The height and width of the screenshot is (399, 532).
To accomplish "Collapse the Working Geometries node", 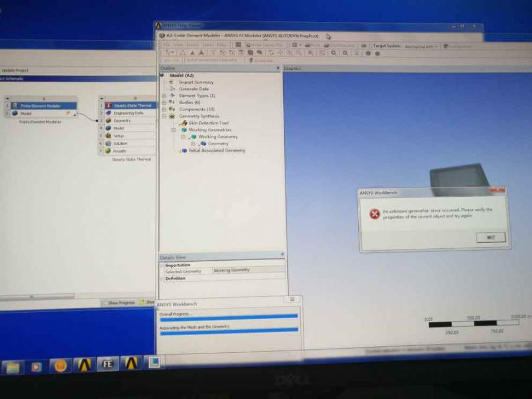I will (x=174, y=130).
